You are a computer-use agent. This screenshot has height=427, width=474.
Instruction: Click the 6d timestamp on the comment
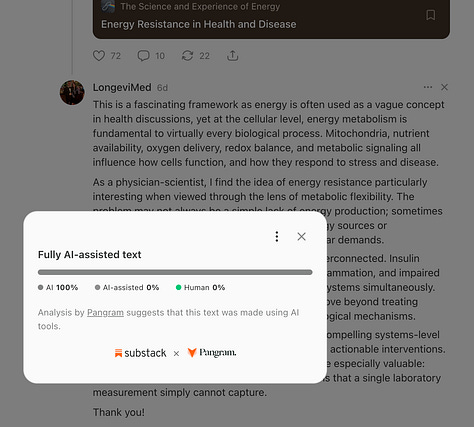(162, 88)
